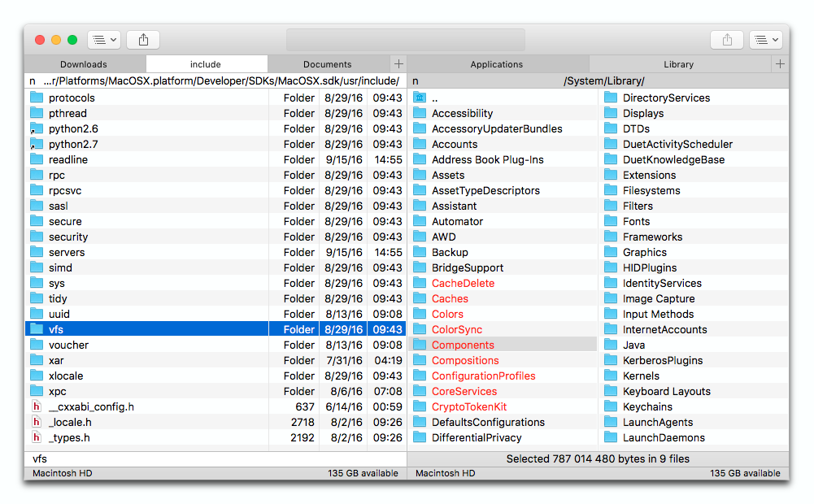Select the BridgeSupport folder name
Image resolution: width=814 pixels, height=504 pixels.
point(468,267)
